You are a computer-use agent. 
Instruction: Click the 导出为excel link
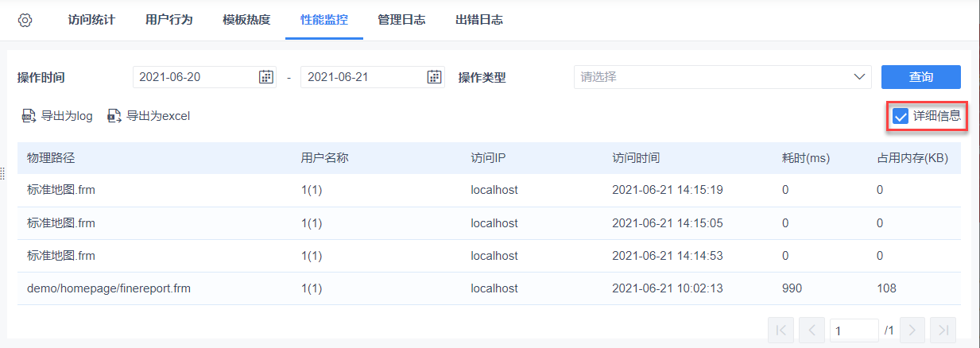(x=158, y=116)
